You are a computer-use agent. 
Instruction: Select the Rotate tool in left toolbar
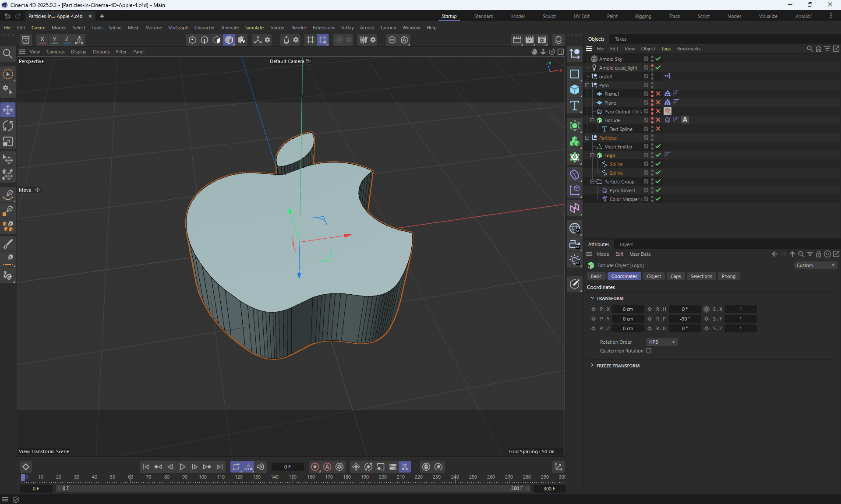[x=8, y=126]
